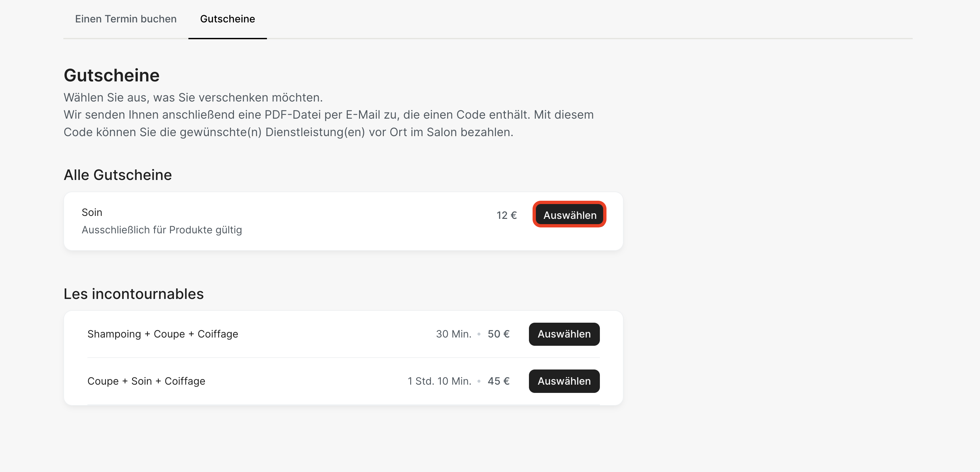Click the sentence mentioning the PDF-Datei
The image size is (980, 472).
tap(328, 114)
